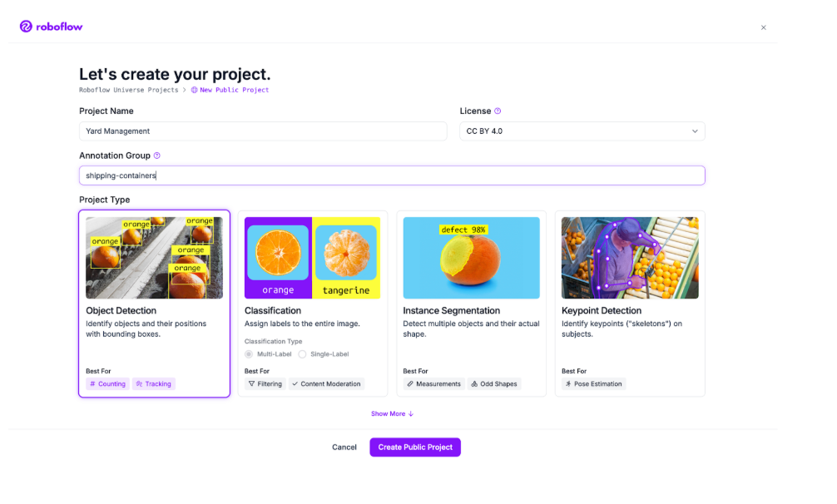Choose the Object Detection project type card
This screenshot has width=837, height=504.
[x=154, y=304]
